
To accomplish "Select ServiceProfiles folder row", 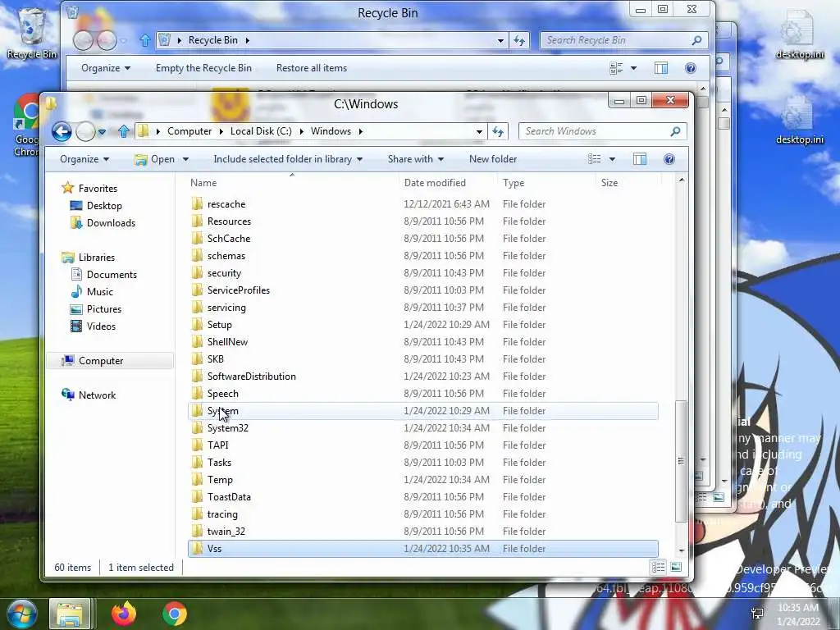I will point(423,290).
